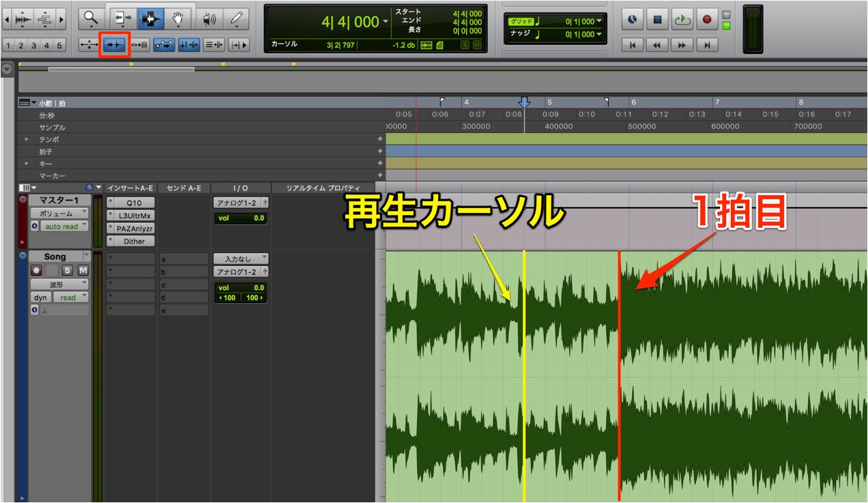Solo the Song track
This screenshot has width=868, height=503.
click(x=67, y=271)
